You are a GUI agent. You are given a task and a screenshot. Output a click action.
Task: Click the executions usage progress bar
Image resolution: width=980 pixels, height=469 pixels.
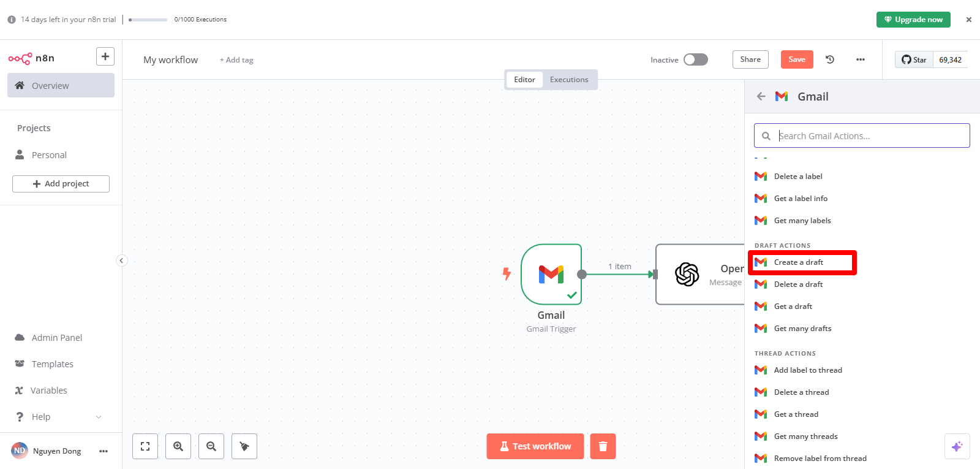coord(148,20)
